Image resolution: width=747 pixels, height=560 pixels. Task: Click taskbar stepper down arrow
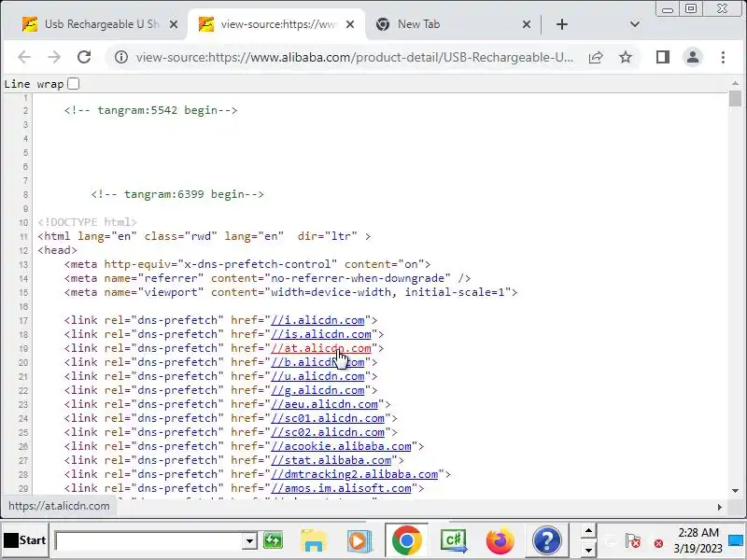(x=588, y=551)
